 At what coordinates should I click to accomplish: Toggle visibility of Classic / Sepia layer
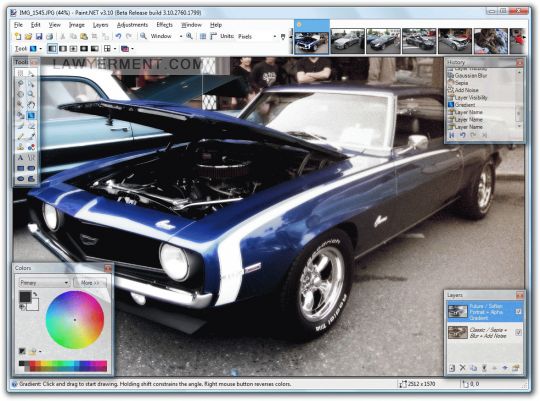[518, 332]
